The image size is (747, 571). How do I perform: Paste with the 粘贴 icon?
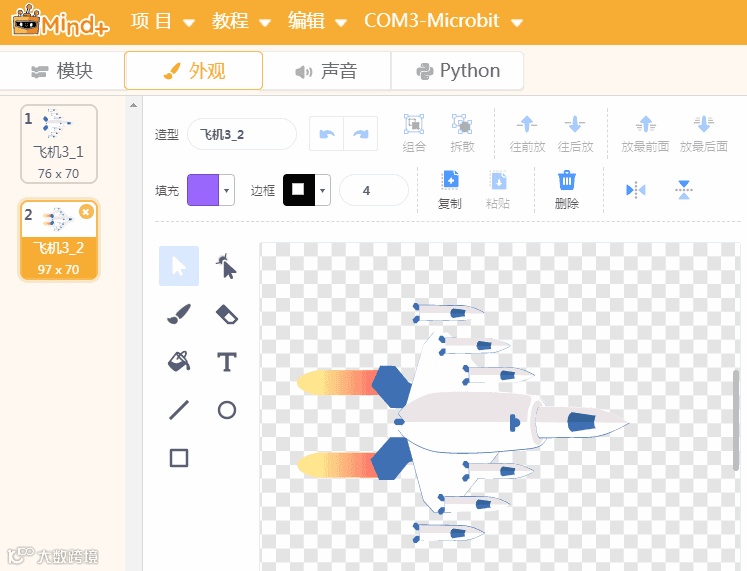coord(498,190)
